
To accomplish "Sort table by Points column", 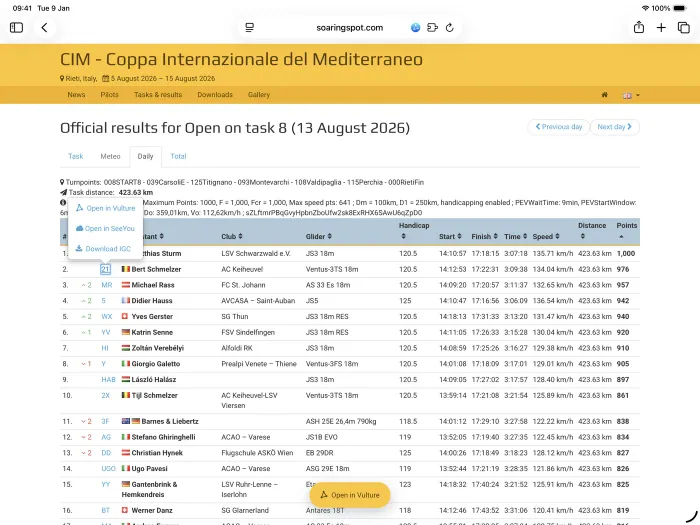I will click(x=626, y=230).
